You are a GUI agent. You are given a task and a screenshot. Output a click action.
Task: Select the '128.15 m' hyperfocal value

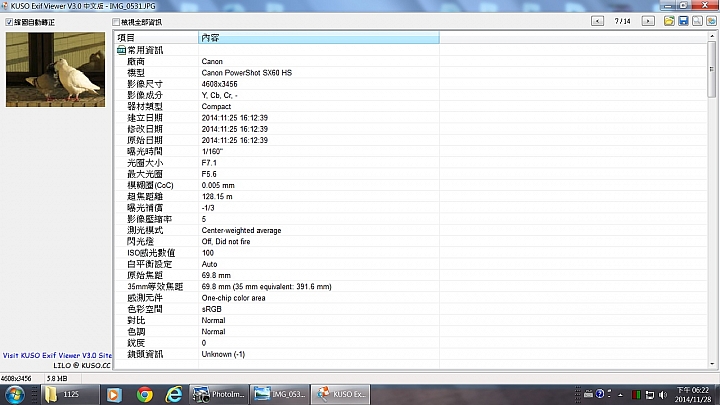pos(217,197)
